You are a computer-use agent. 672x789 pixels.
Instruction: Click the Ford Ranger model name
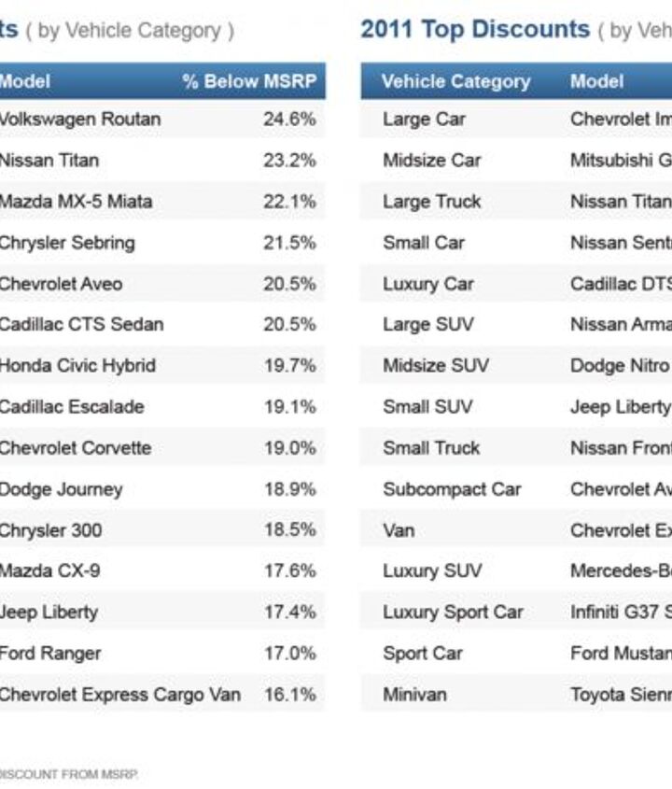coord(50,654)
